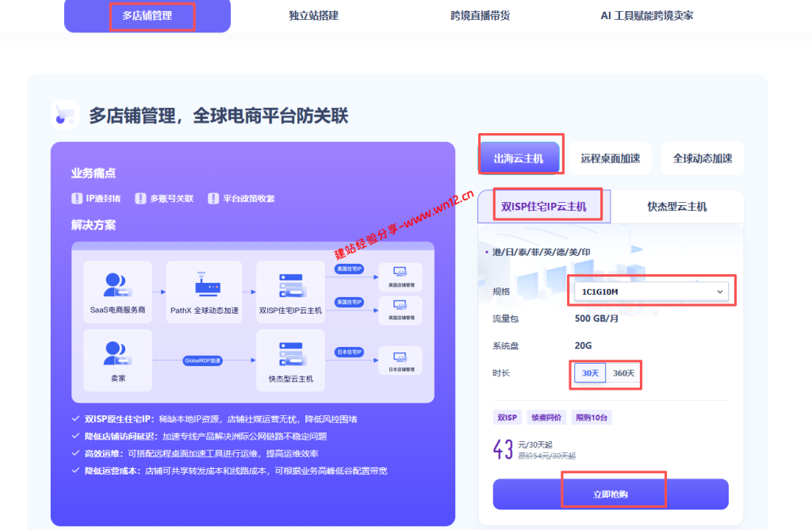Select the 远程桌面加速 product button
Image resolution: width=812 pixels, height=530 pixels.
pos(610,158)
